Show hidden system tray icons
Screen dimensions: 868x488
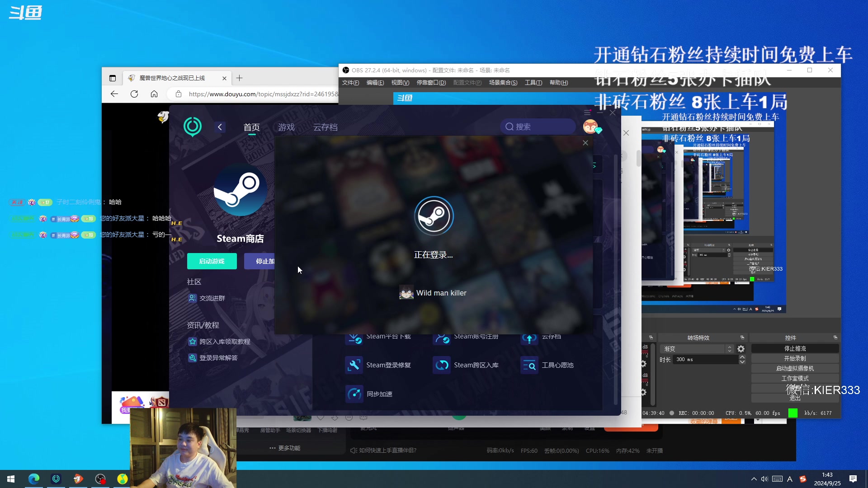click(x=754, y=479)
